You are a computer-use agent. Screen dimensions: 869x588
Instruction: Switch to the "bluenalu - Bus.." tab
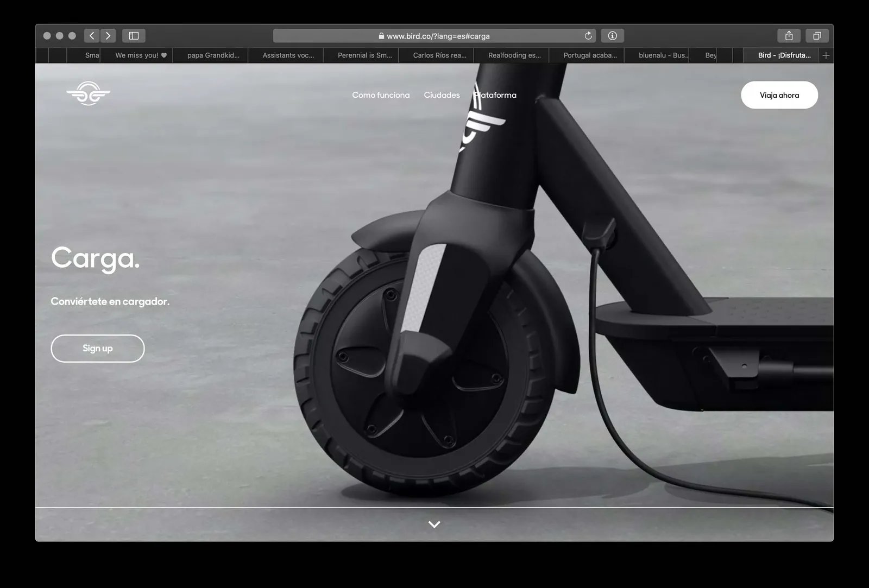657,55
